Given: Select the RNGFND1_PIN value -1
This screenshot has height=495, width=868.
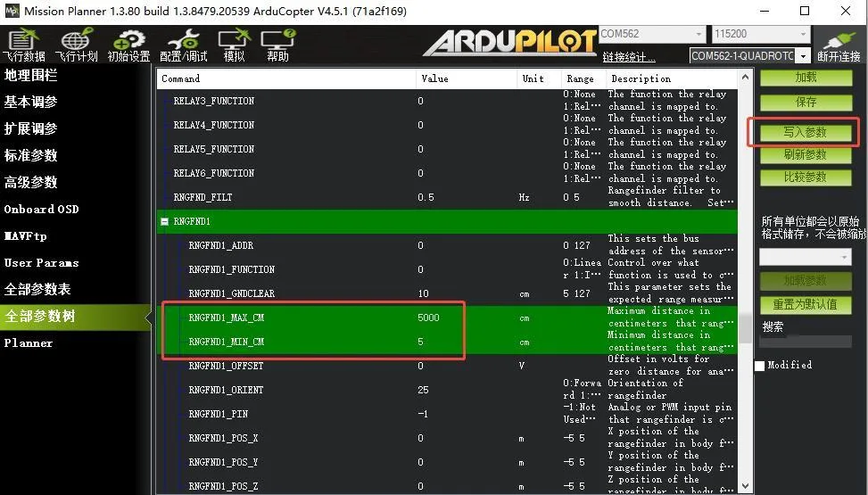Looking at the screenshot, I should click(422, 414).
